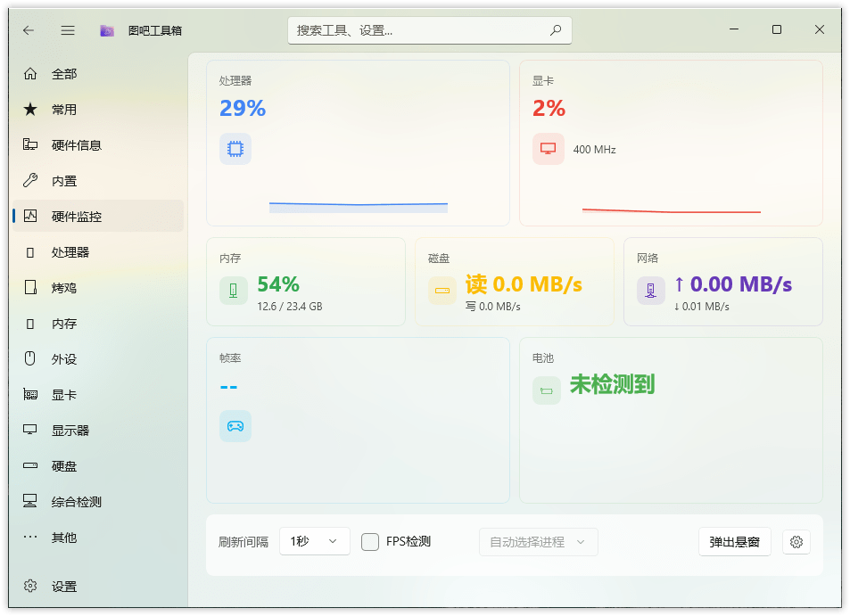Click the gamepad icon in 帧率 card
Screen dimensions: 850x616
click(x=235, y=426)
